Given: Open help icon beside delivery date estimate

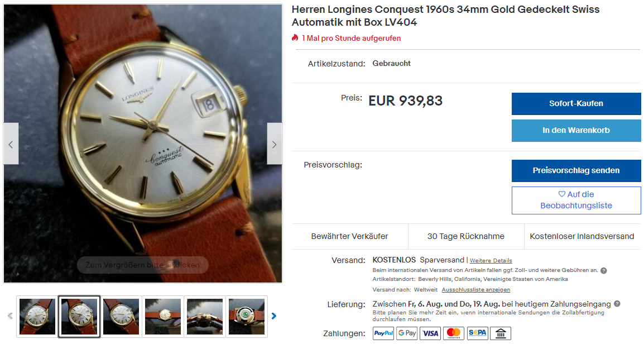Looking at the screenshot, I should (617, 304).
